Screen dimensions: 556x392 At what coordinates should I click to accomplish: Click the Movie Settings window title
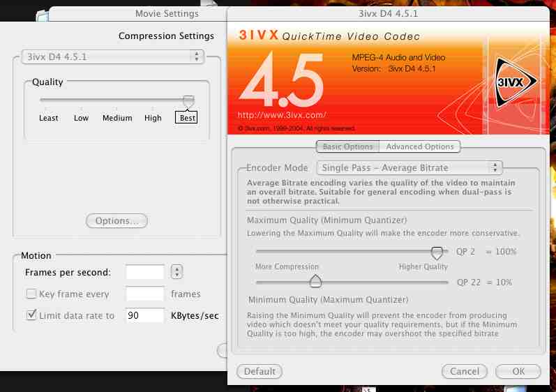[x=167, y=13]
